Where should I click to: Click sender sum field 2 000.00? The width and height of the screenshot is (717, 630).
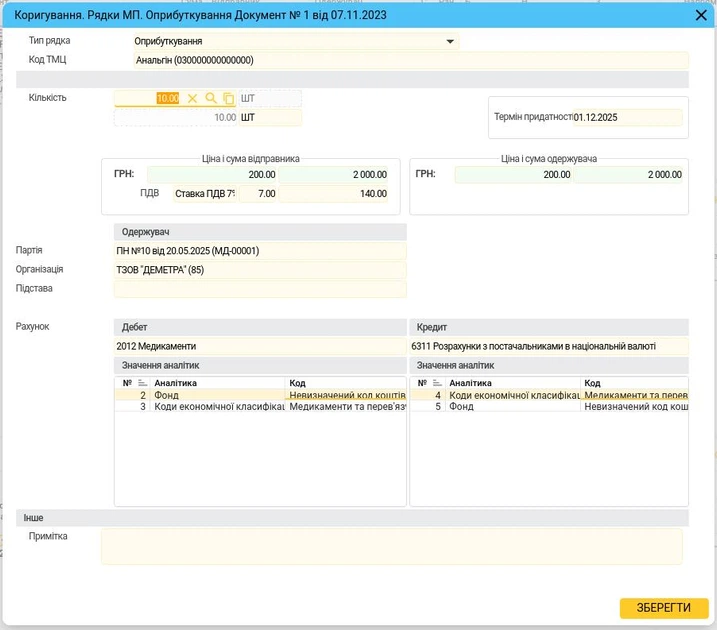[333, 175]
